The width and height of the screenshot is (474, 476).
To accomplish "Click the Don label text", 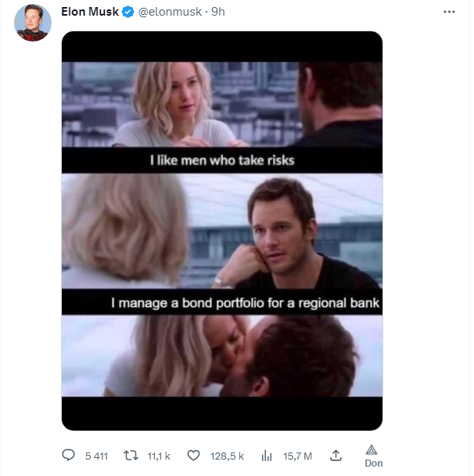I will click(x=373, y=463).
